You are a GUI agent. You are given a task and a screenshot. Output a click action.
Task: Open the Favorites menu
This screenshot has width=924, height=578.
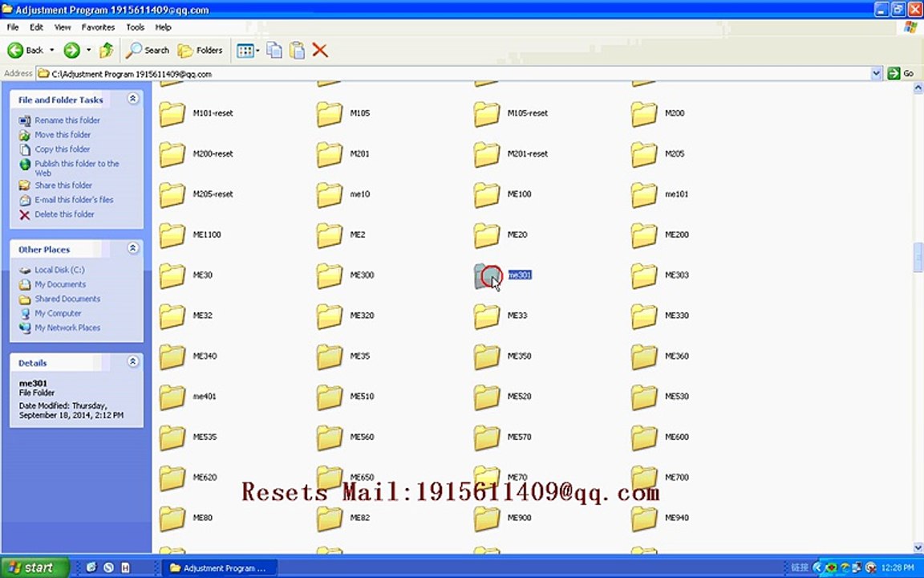point(98,27)
